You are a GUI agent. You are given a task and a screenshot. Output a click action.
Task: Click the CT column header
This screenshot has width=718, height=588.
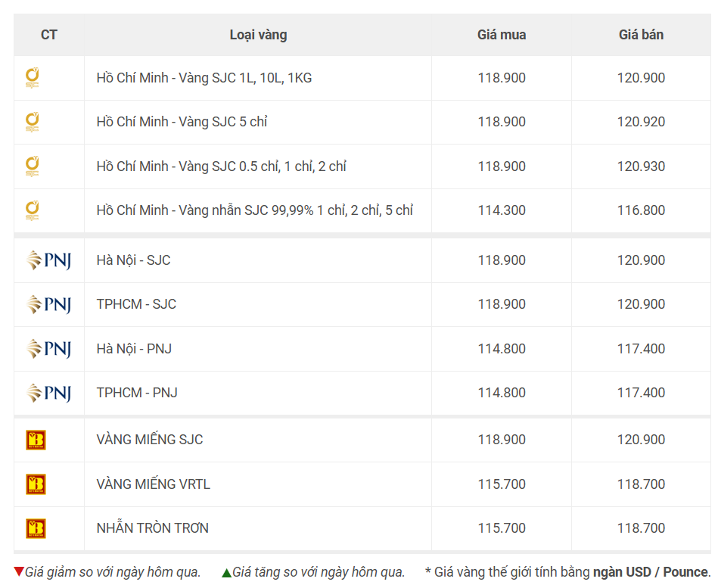[49, 35]
